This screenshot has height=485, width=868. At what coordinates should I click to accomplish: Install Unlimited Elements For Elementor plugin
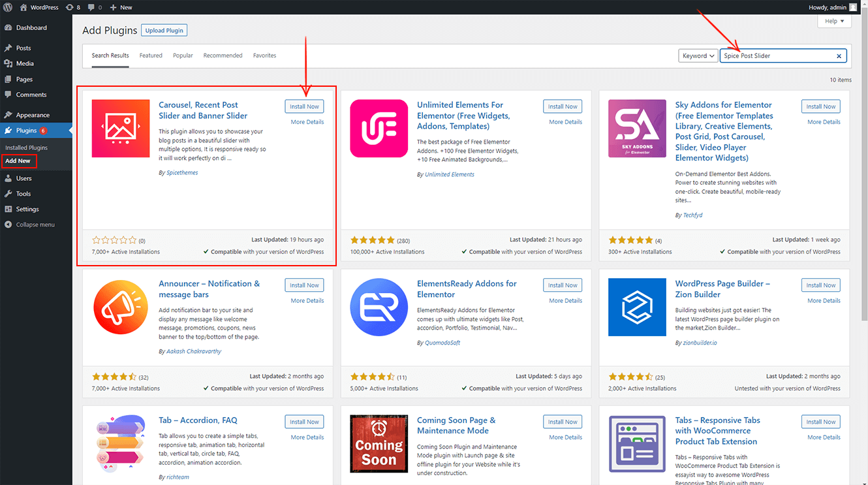(x=563, y=106)
